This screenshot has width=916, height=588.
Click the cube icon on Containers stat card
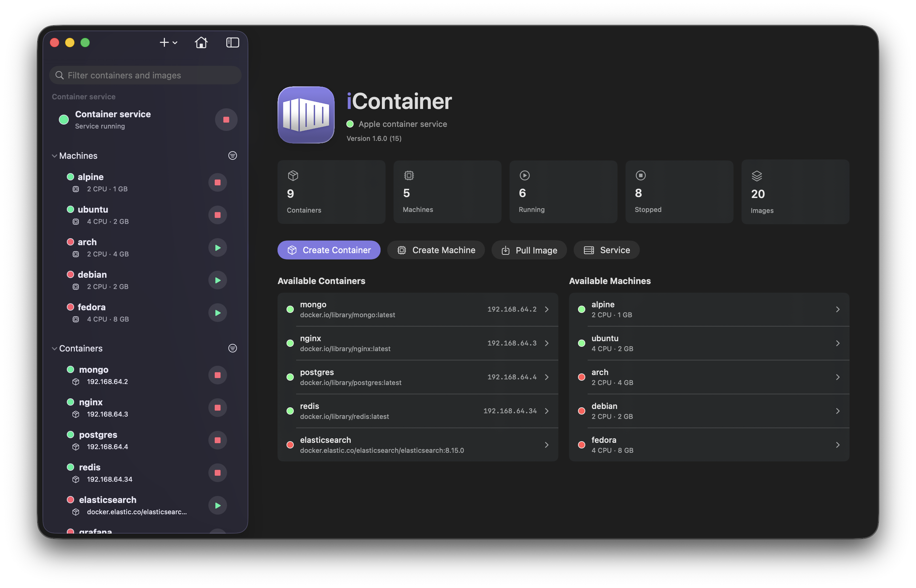292,176
